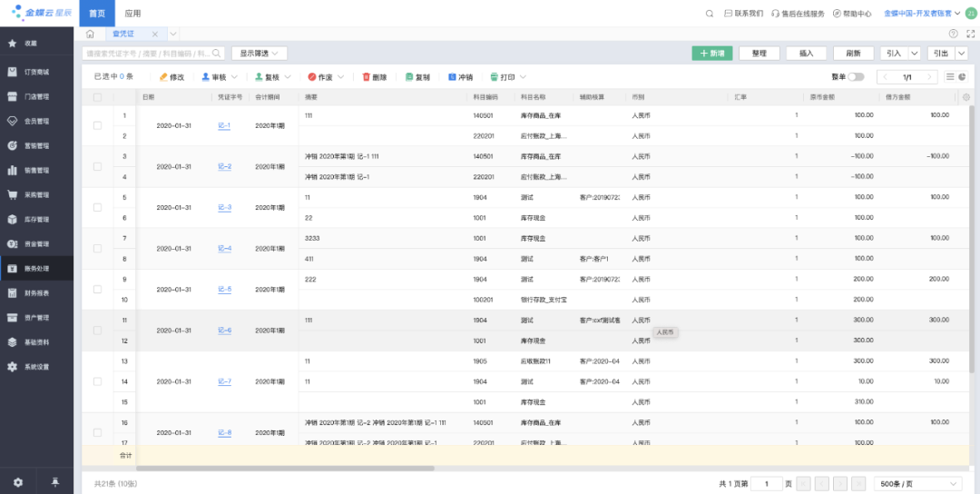
Task: Open 账务处理 in the sidebar
Action: click(x=36, y=269)
